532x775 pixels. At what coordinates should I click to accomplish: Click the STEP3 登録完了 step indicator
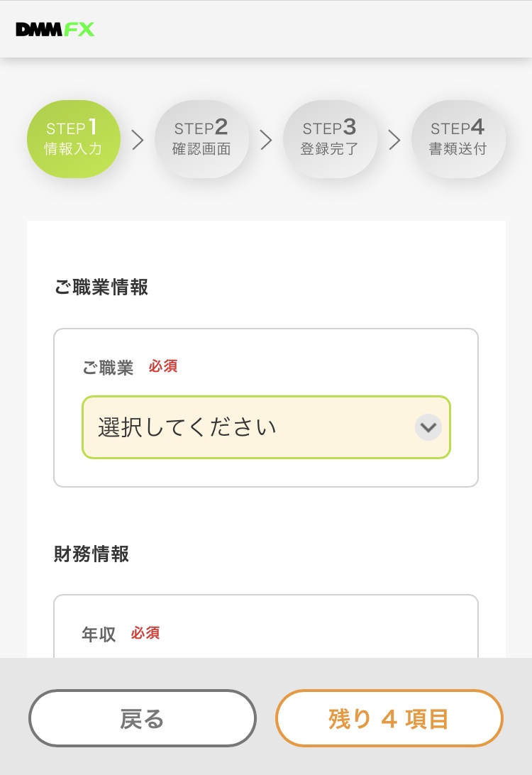tap(330, 139)
